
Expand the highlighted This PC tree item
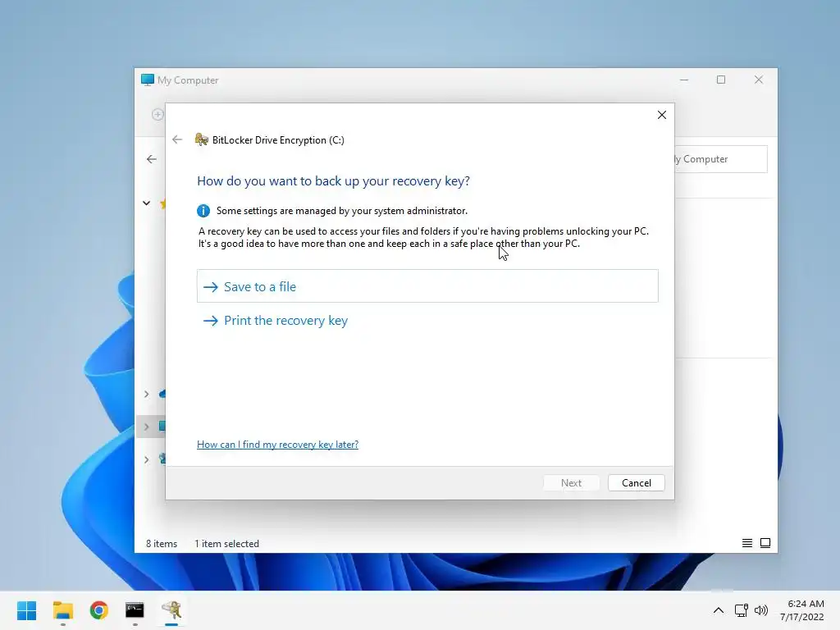(x=146, y=427)
